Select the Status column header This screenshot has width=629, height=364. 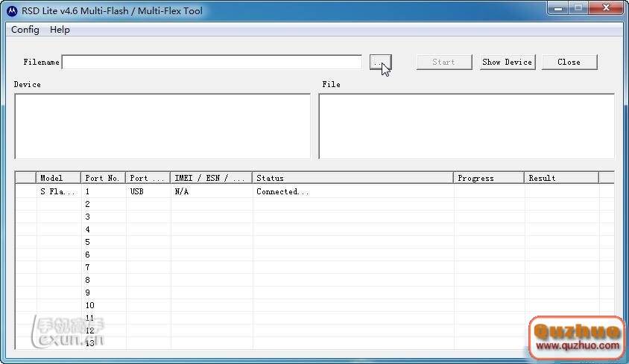(x=353, y=178)
